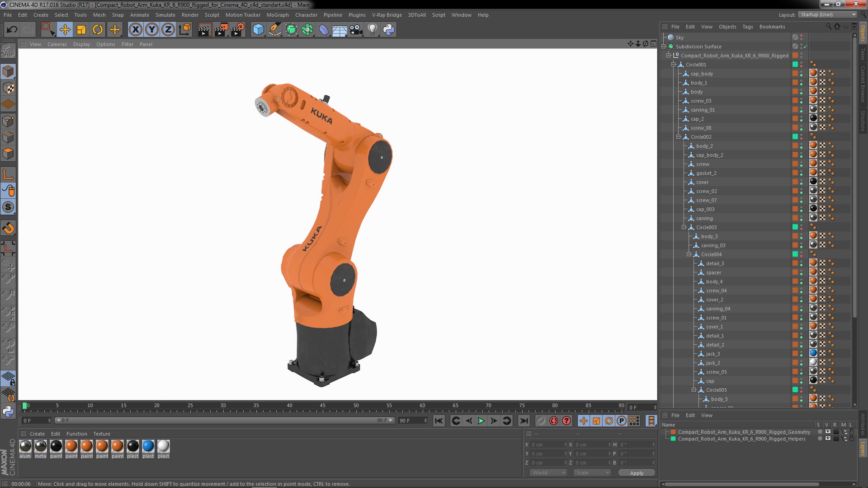The width and height of the screenshot is (868, 488).
Task: Open the World coordinate dropdown
Action: 548,473
